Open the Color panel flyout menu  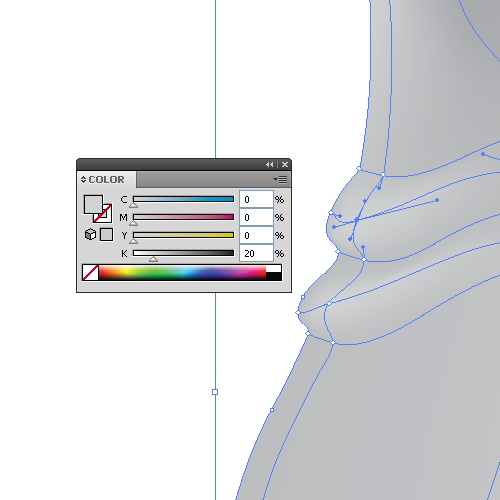(280, 180)
